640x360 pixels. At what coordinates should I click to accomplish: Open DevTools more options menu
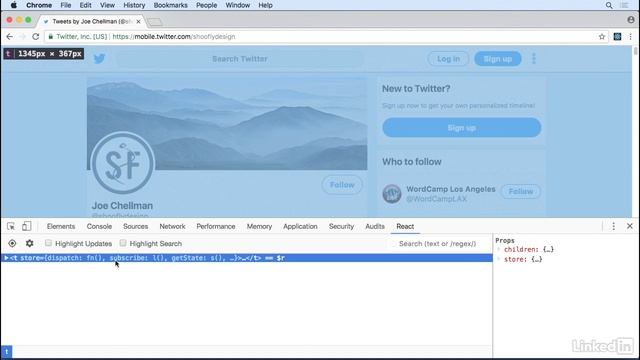[613, 226]
